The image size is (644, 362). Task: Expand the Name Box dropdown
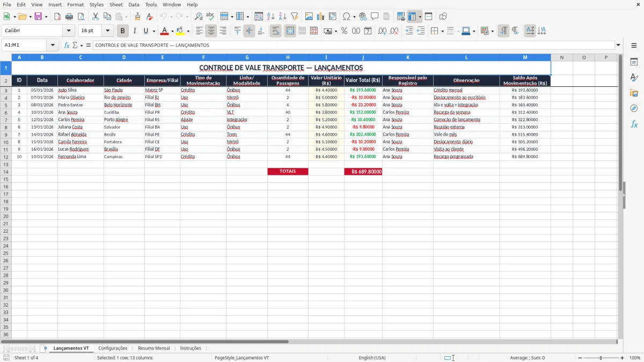point(53,46)
